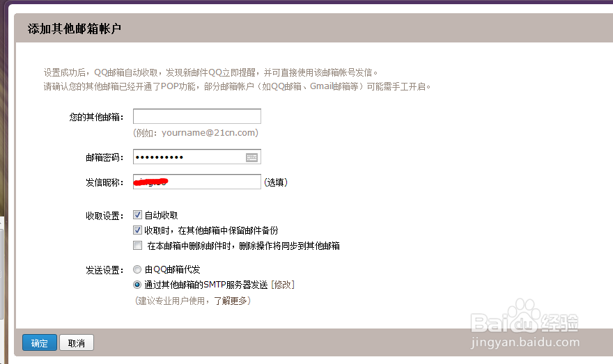Click the (选填) optional hint text
The height and width of the screenshot is (364, 613).
pyautogui.click(x=276, y=182)
